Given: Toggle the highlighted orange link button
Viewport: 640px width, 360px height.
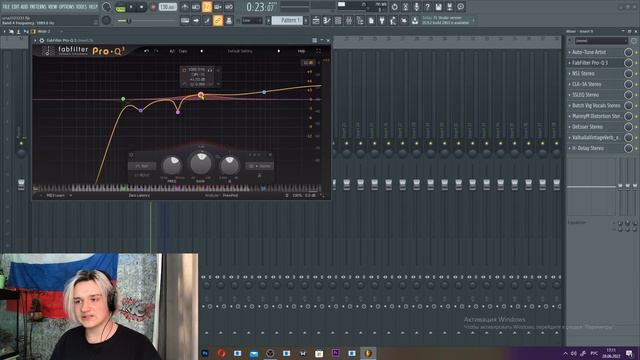Looking at the screenshot, I should click(x=218, y=20).
